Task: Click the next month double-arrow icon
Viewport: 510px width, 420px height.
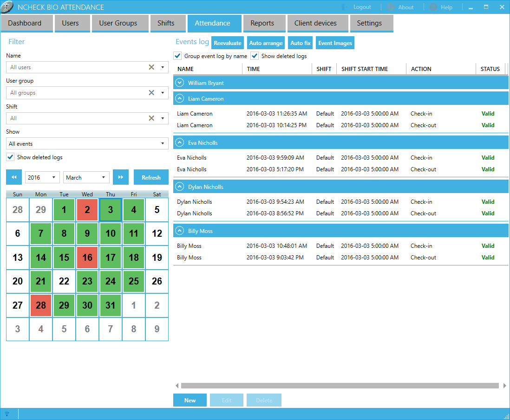Action: [120, 177]
